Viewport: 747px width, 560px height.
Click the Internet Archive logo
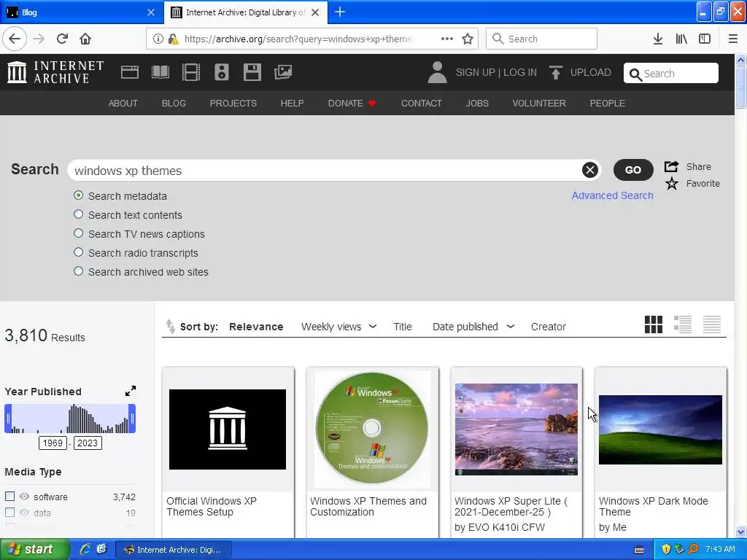(x=55, y=72)
